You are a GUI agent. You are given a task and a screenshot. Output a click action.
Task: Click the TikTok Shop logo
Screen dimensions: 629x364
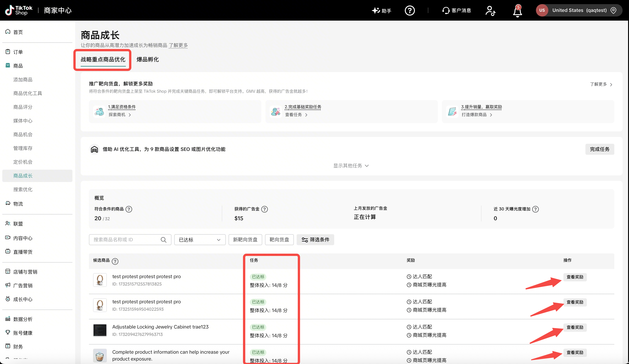(19, 10)
